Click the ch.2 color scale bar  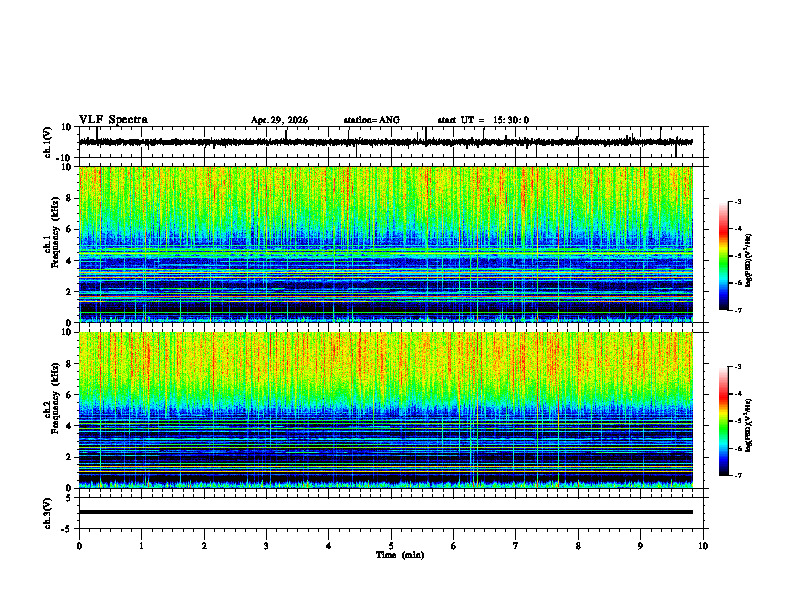pyautogui.click(x=724, y=421)
